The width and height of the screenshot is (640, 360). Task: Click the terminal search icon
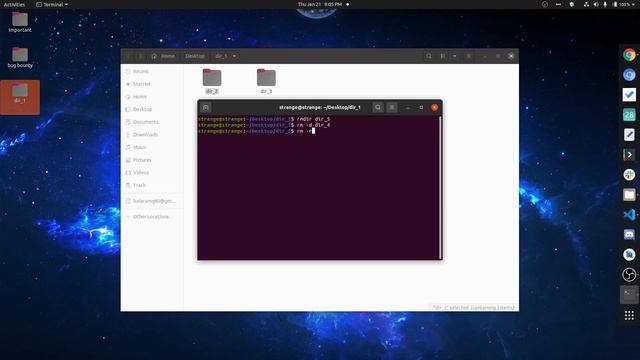click(378, 107)
